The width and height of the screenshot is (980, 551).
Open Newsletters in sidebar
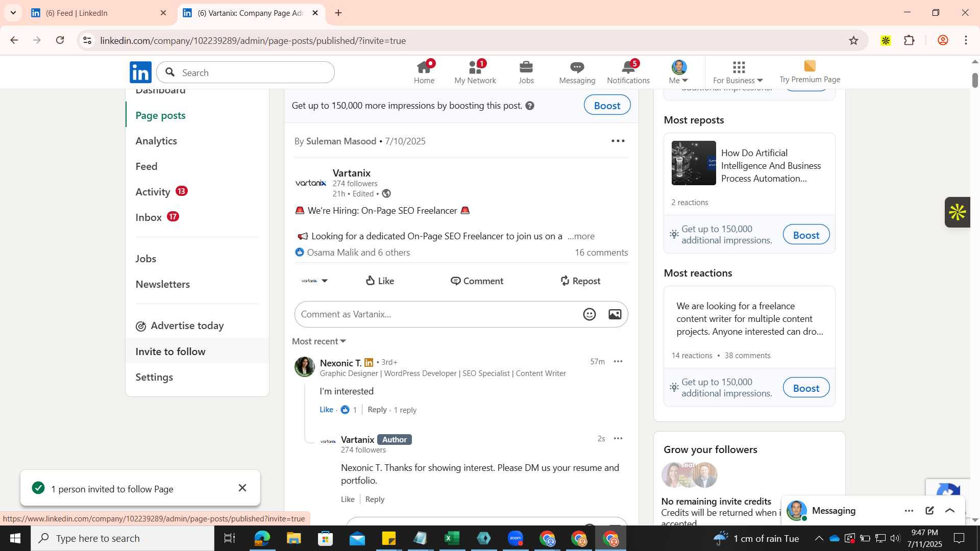tap(163, 284)
